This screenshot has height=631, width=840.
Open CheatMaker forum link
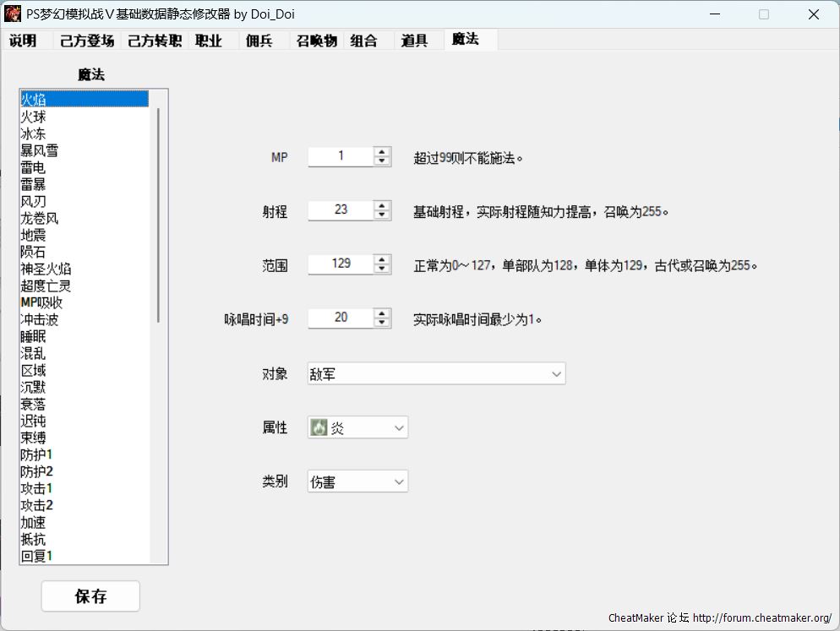762,618
